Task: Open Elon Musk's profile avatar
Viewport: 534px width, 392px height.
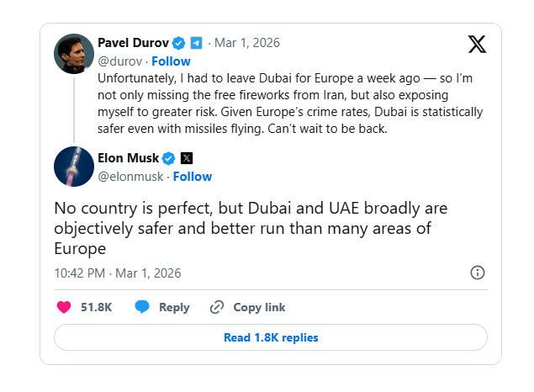Action: [x=73, y=166]
